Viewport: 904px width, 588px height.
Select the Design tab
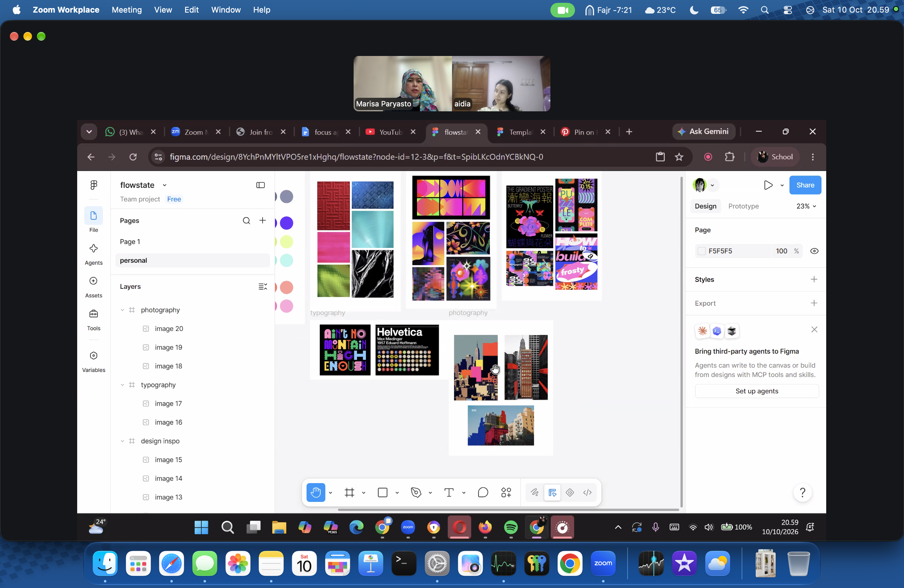pos(705,206)
